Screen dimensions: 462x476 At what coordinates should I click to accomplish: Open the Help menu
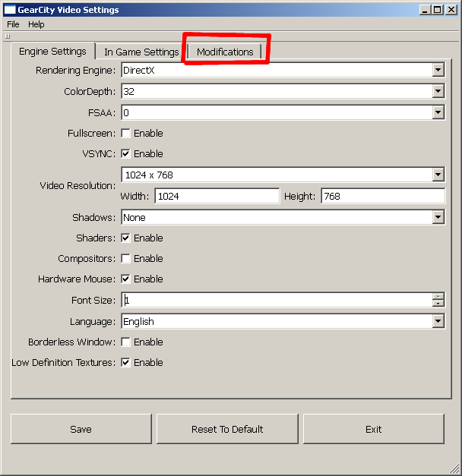[x=36, y=24]
